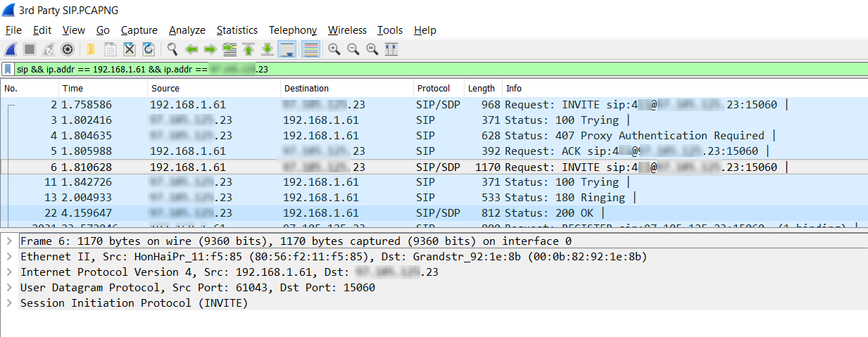868x337 pixels.
Task: Expand the User Datagram Protocol section
Action: pyautogui.click(x=8, y=288)
